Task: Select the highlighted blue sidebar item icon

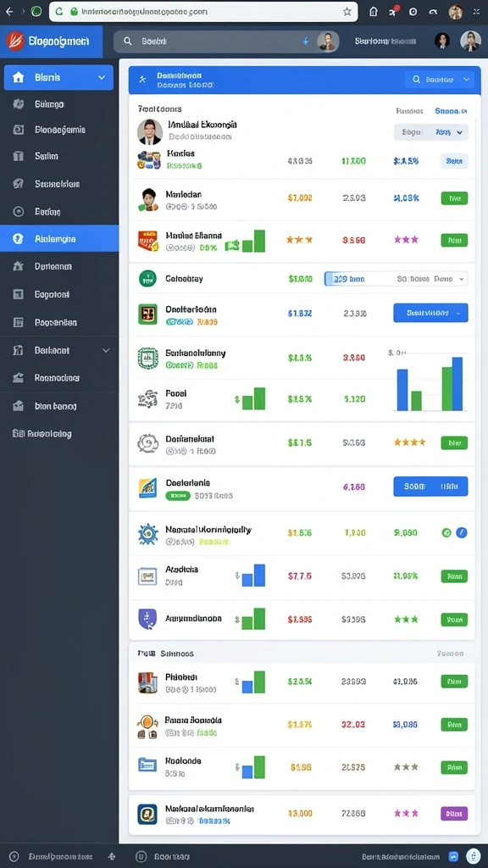Action: click(18, 238)
